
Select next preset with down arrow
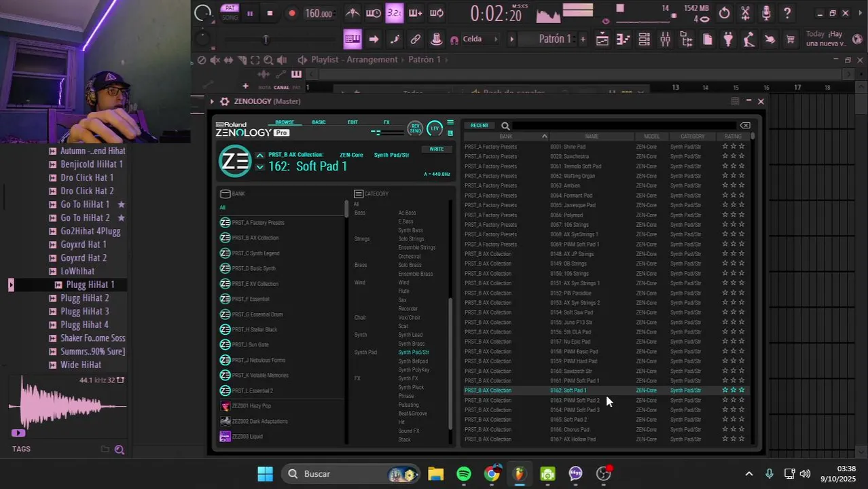coord(259,166)
